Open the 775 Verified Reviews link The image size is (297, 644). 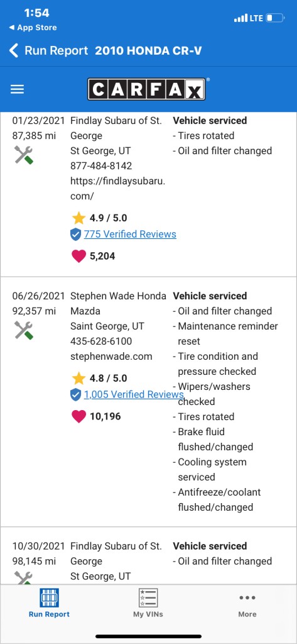[x=130, y=234]
